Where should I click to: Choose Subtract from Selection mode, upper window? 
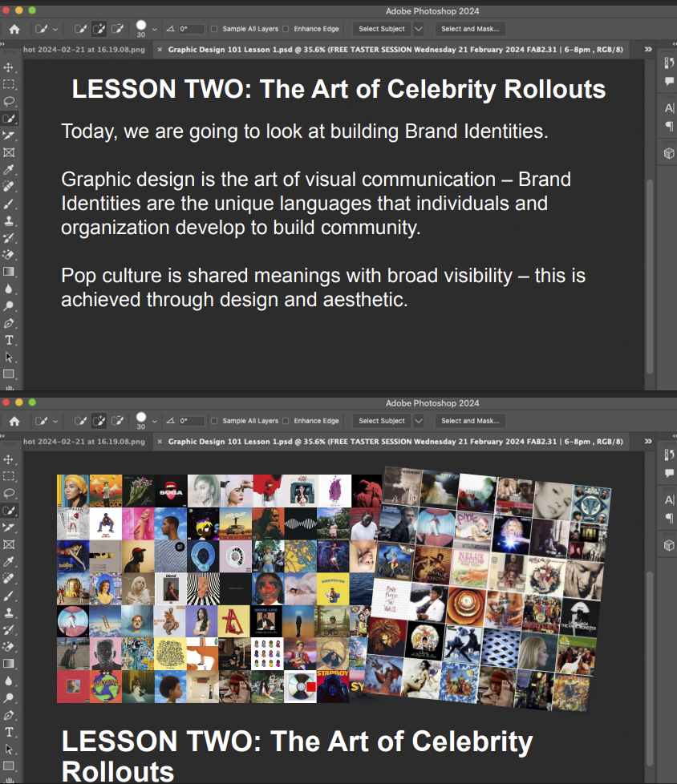118,29
